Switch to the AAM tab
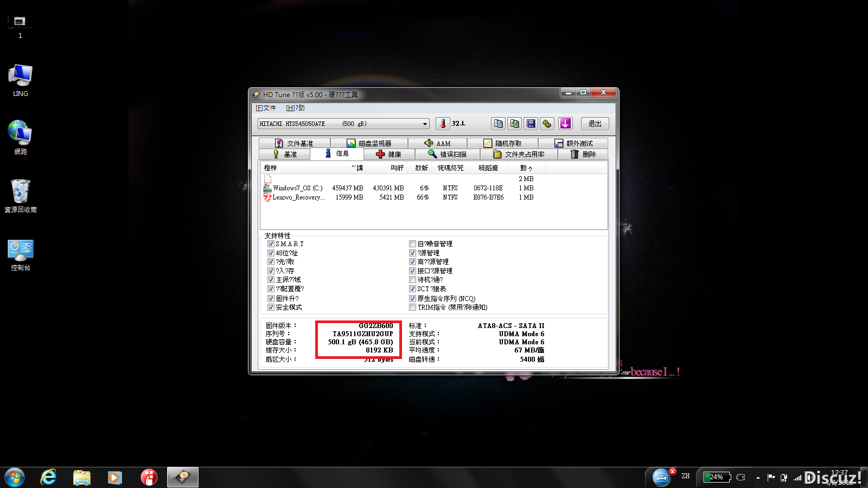 [437, 143]
